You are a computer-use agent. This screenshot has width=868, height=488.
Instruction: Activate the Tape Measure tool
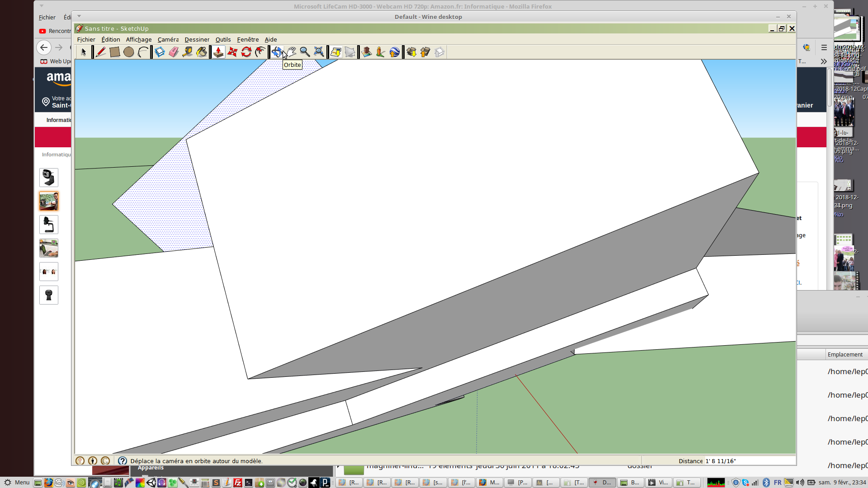(187, 52)
